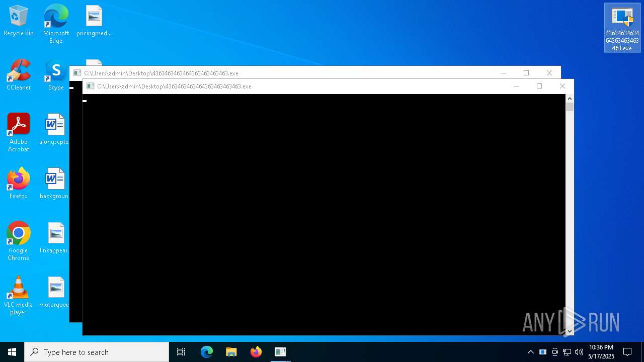Open the Action Center notifications icon
The height and width of the screenshot is (362, 644).
point(627,352)
